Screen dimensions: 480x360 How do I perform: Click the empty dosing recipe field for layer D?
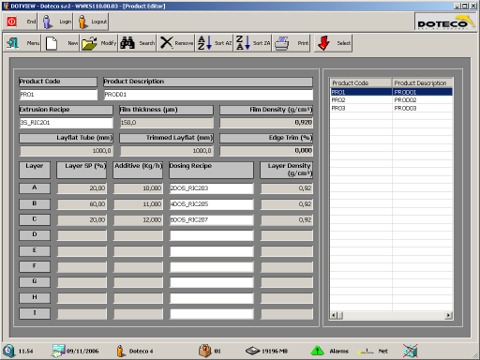click(211, 235)
